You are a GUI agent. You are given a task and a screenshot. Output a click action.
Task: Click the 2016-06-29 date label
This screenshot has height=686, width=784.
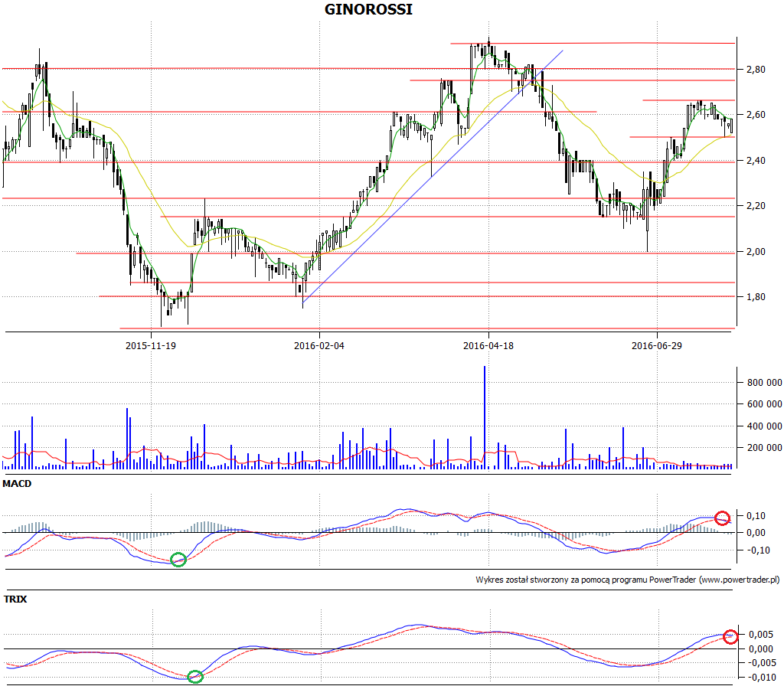click(x=656, y=345)
